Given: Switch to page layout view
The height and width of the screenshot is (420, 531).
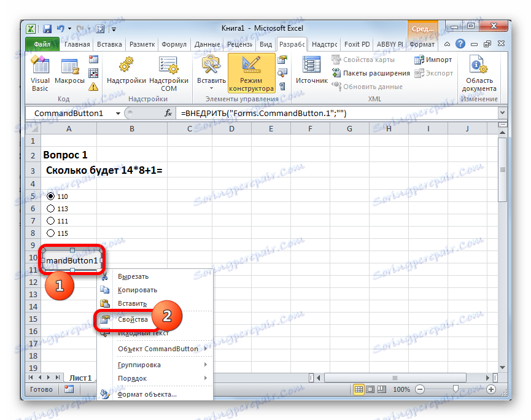Looking at the screenshot, I should pyautogui.click(x=370, y=389).
